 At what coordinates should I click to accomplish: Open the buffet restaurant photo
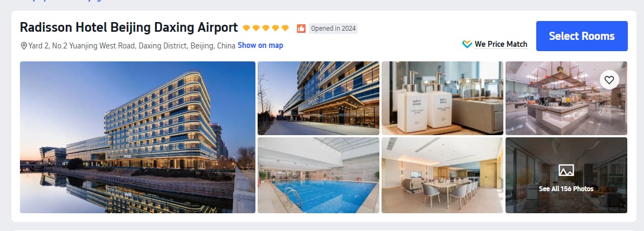click(566, 98)
